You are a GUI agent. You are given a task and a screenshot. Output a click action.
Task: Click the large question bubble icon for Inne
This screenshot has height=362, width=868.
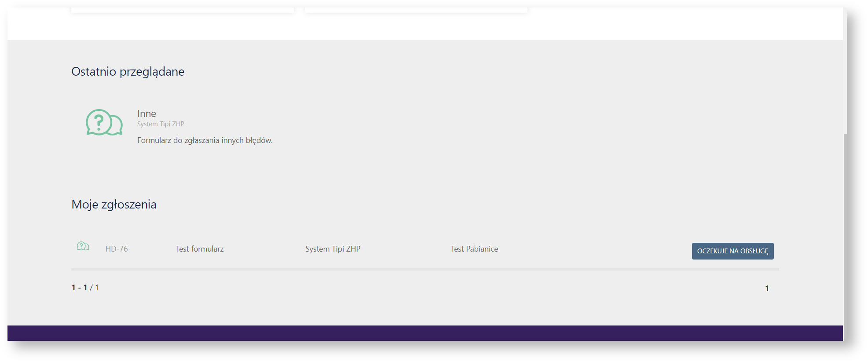(x=104, y=122)
